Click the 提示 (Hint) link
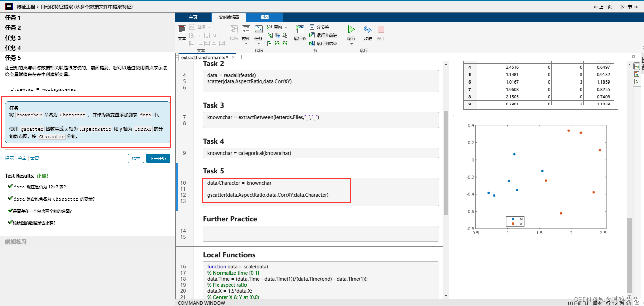Screen dimensions: 644x306 pyautogui.click(x=9, y=158)
